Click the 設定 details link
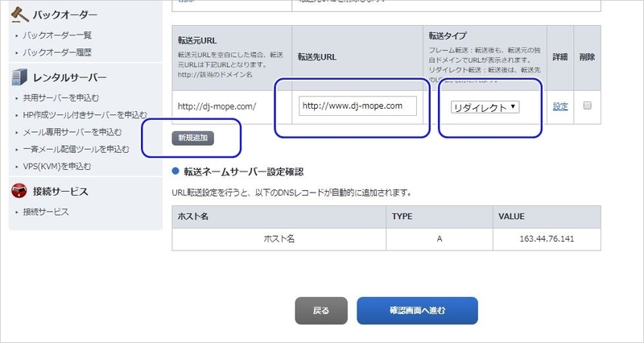 coord(560,106)
